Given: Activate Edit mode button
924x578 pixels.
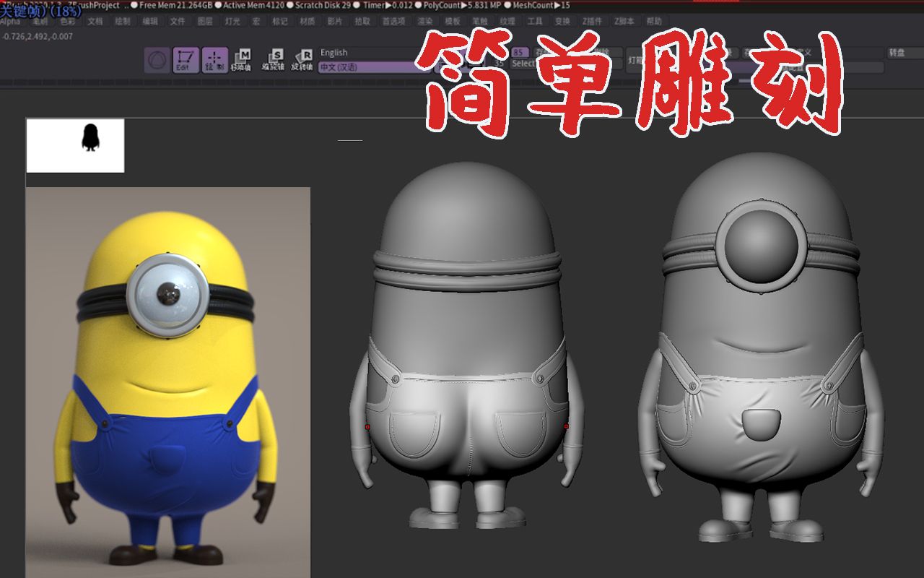Looking at the screenshot, I should click(x=186, y=60).
